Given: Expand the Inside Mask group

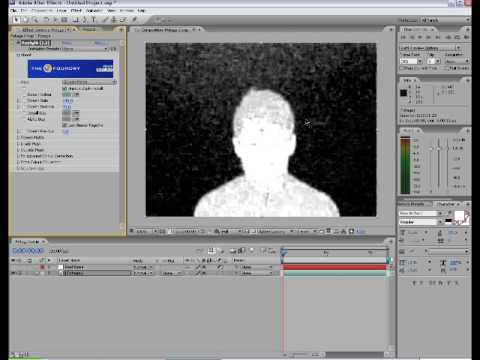Looking at the screenshot, I should coord(18,144).
